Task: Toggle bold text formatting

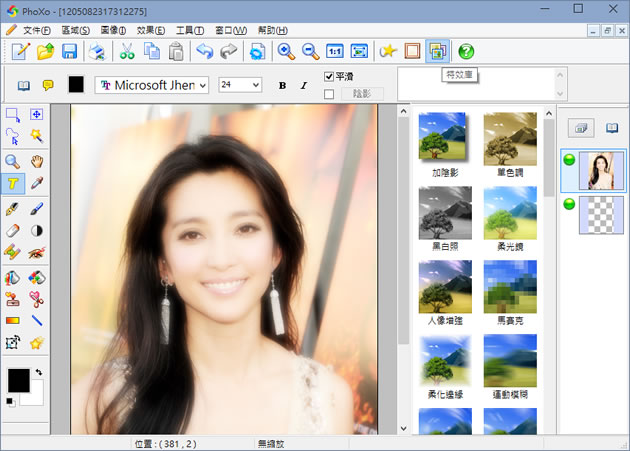Action: 282,85
